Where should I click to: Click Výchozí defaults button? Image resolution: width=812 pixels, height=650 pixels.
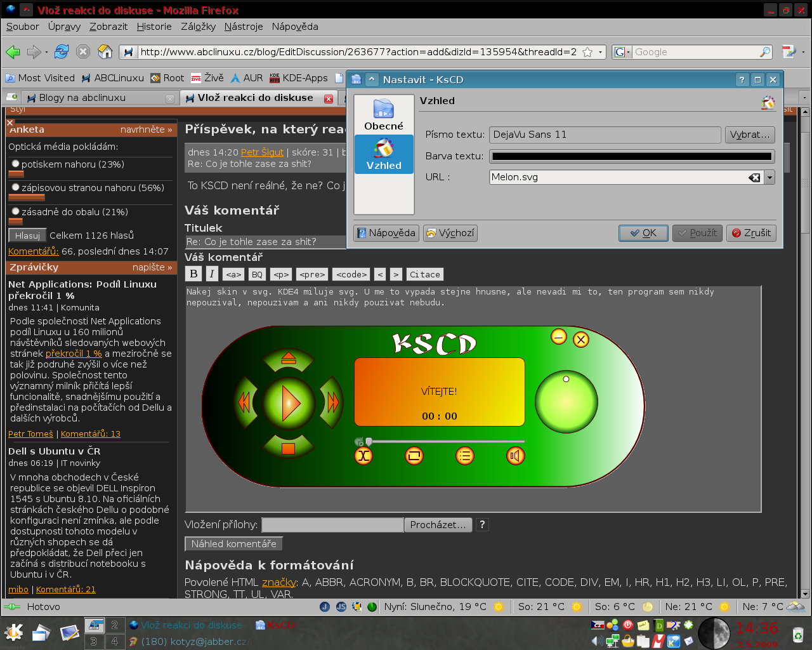pyautogui.click(x=450, y=233)
